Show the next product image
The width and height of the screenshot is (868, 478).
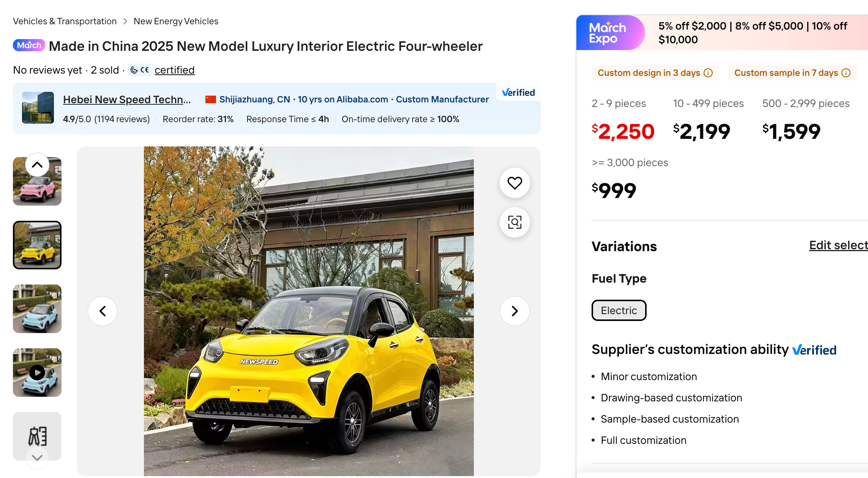click(x=514, y=311)
